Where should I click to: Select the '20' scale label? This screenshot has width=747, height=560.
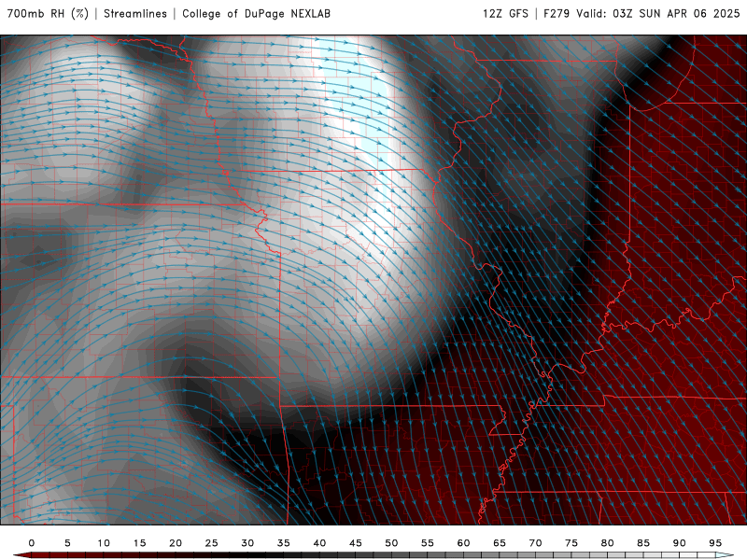point(176,543)
